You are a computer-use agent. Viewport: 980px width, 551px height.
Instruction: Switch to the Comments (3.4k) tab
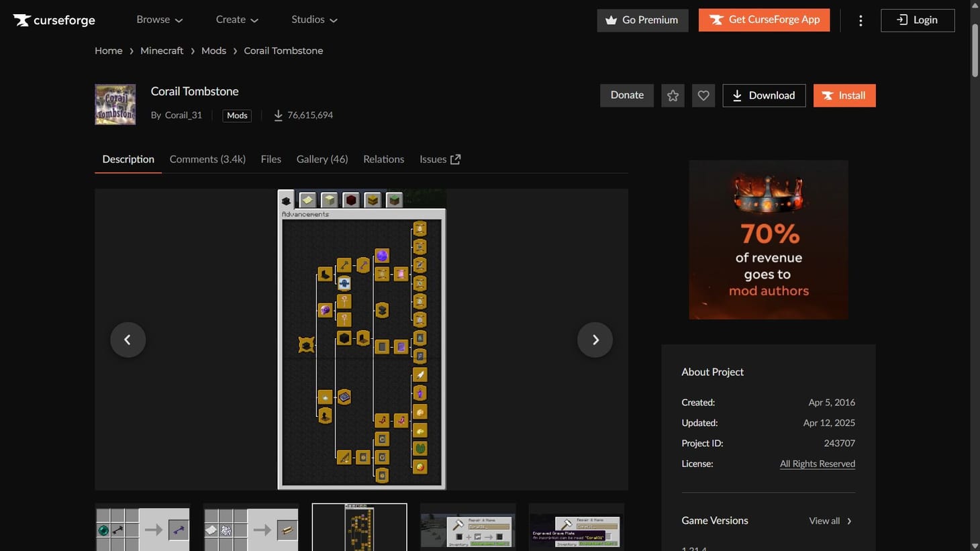tap(207, 159)
